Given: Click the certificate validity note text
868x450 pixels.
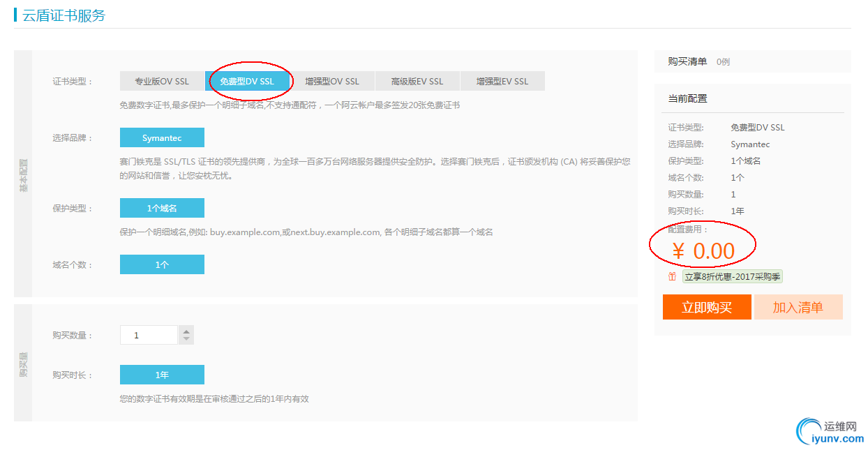Looking at the screenshot, I should [x=214, y=399].
